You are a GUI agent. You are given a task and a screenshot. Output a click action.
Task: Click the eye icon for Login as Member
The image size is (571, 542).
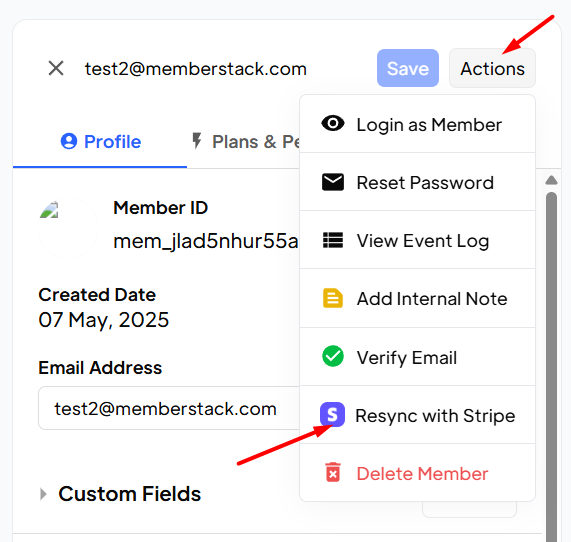point(333,124)
